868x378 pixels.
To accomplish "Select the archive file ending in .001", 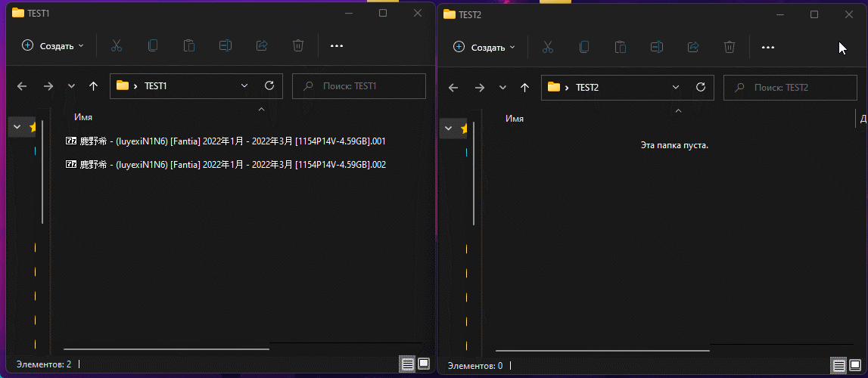I will coord(226,141).
